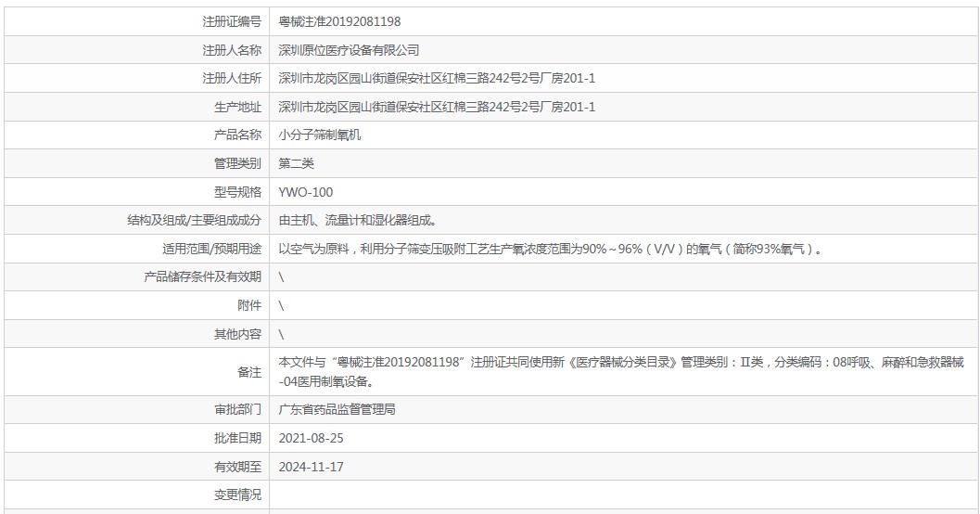This screenshot has width=980, height=514.
Task: Click the remark line -04医用制氧设备
Action: click(x=326, y=381)
